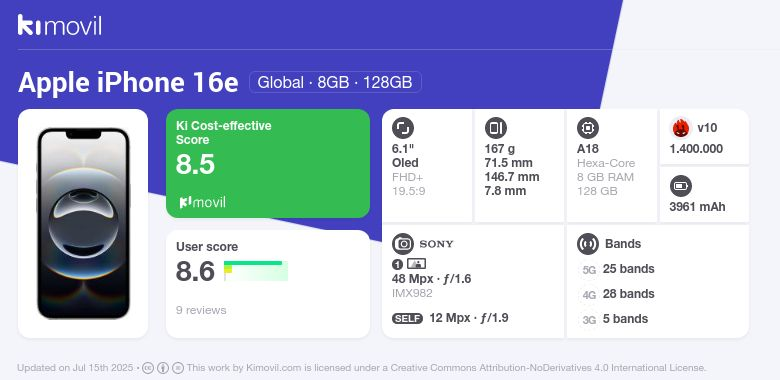Click the phone dimensions icon

tap(495, 128)
